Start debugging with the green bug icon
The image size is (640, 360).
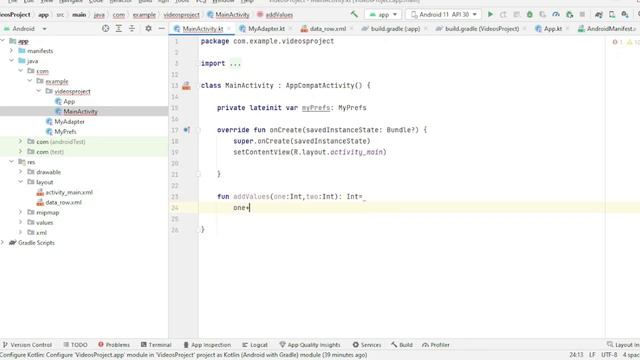click(x=529, y=14)
